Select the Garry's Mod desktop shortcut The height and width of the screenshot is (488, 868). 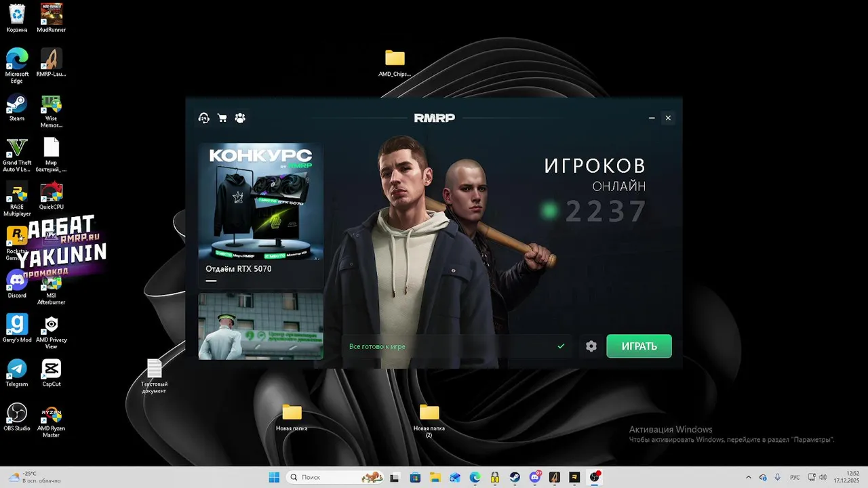pos(17,329)
